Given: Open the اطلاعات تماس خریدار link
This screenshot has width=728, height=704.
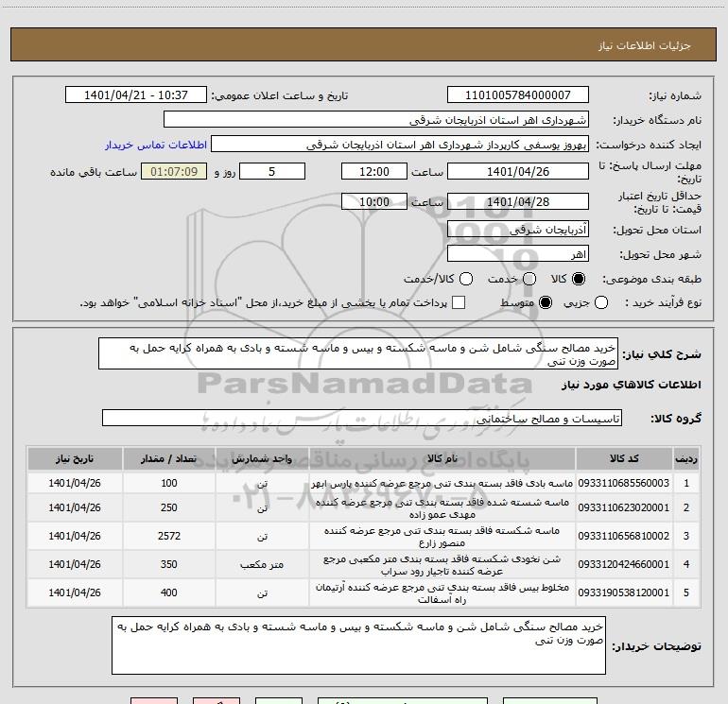Looking at the screenshot, I should pos(156,145).
